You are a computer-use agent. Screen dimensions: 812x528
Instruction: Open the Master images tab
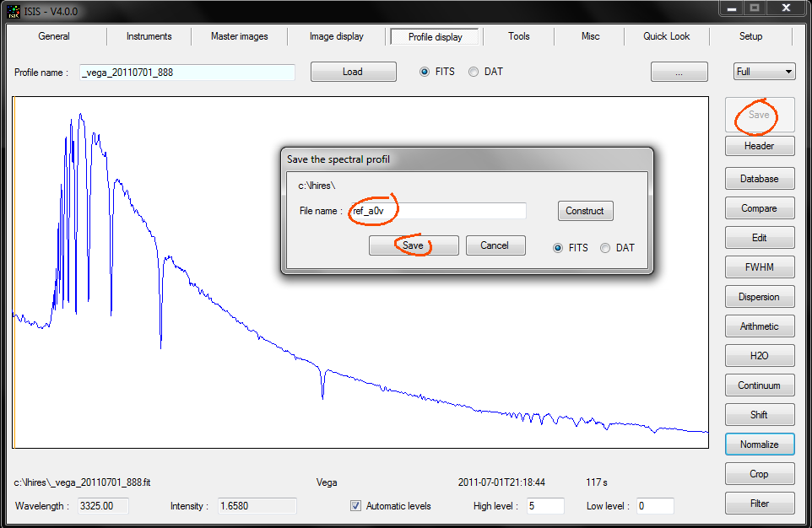[x=239, y=36]
